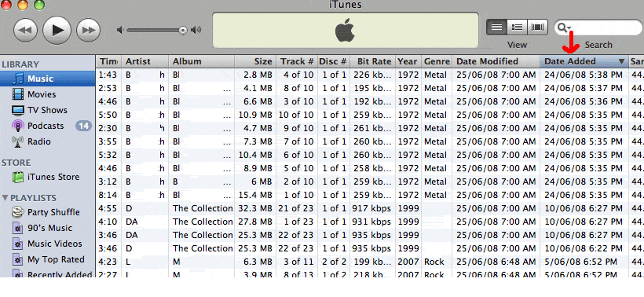644x297 pixels.
Task: Sort by Track # column header
Action: (297, 61)
